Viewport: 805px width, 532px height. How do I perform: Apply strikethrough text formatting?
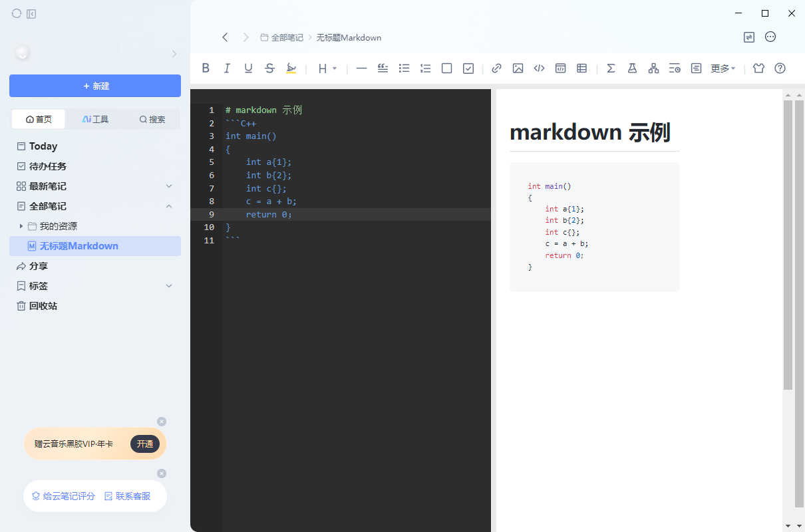[x=269, y=68]
